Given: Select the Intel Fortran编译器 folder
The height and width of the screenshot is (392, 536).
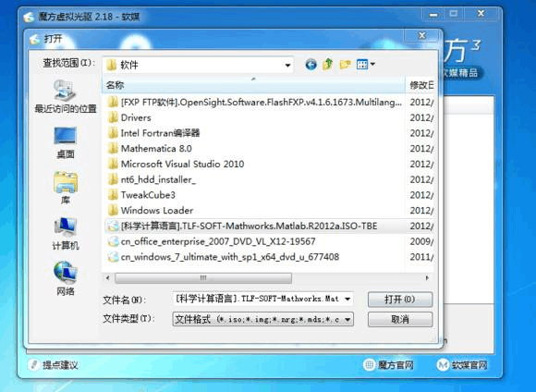Looking at the screenshot, I should [x=153, y=133].
